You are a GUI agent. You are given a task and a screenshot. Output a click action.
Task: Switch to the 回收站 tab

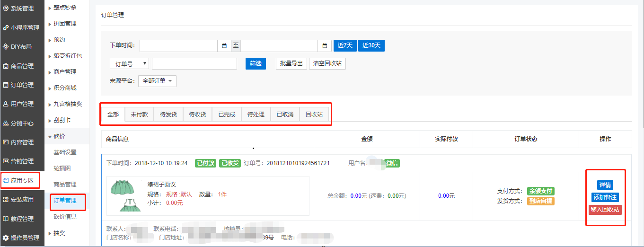click(314, 115)
